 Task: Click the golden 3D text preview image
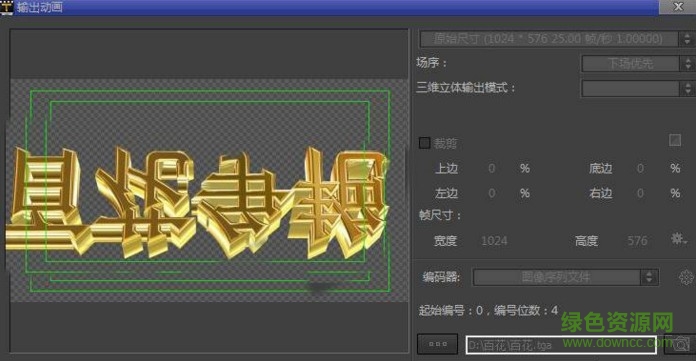click(x=198, y=202)
